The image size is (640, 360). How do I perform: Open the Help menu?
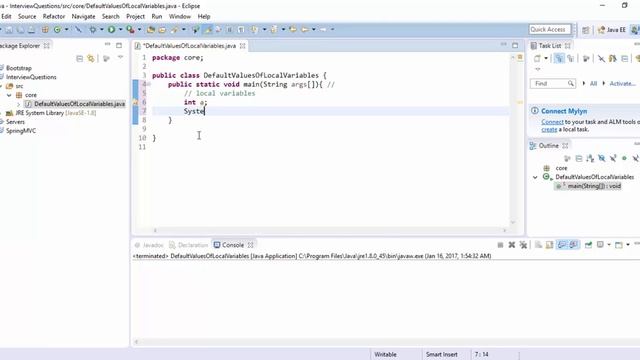[x=204, y=16]
